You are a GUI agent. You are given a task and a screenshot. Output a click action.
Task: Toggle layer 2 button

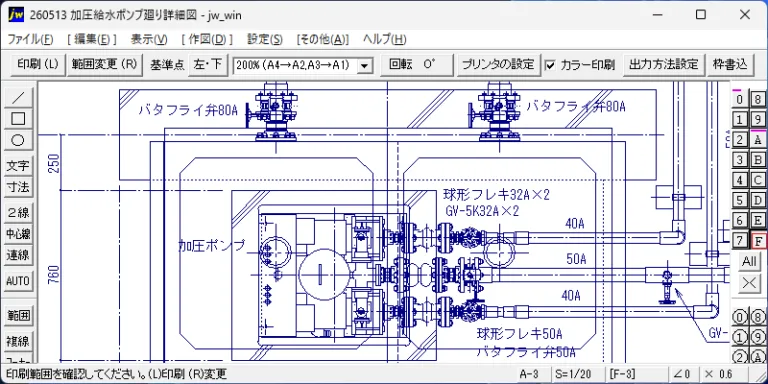739,140
